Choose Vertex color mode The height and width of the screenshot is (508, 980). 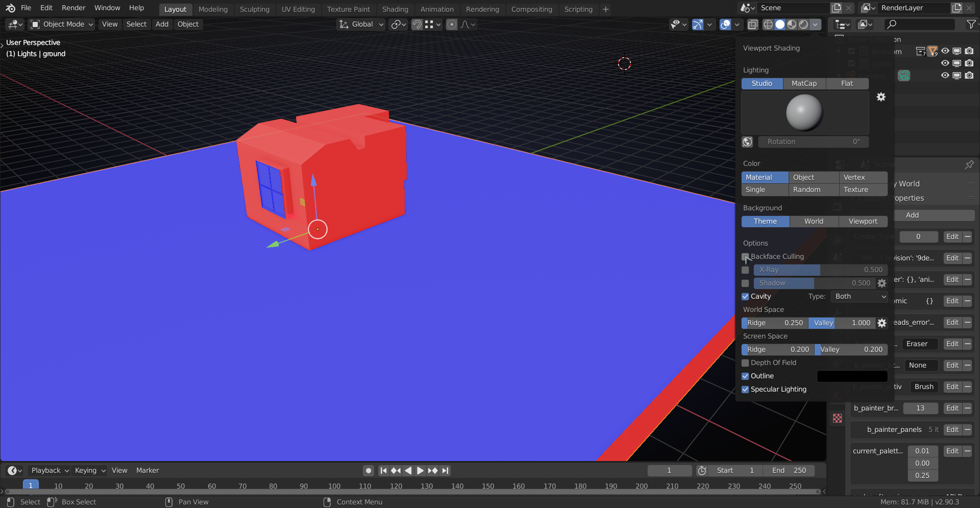(863, 178)
